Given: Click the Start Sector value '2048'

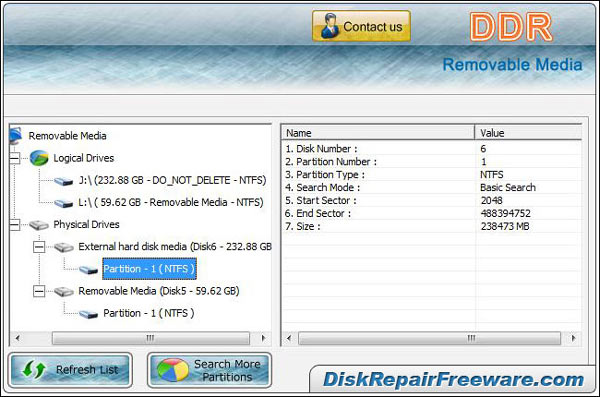Looking at the screenshot, I should tap(492, 201).
